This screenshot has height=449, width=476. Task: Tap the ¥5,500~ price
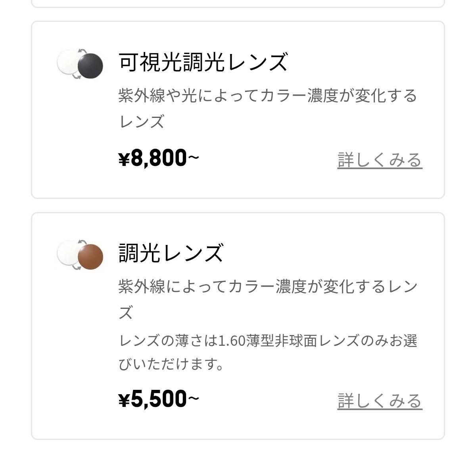pyautogui.click(x=158, y=399)
